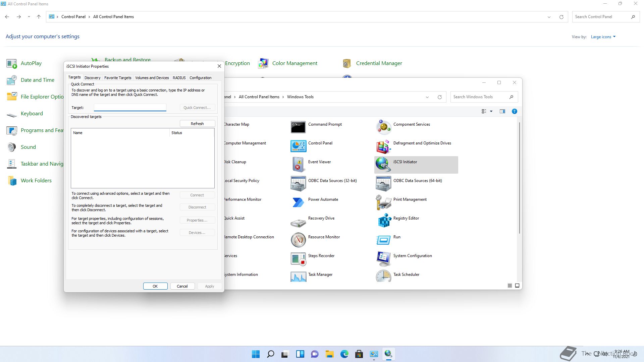The height and width of the screenshot is (362, 644).
Task: Open the Resource Monitor icon
Action: pos(298,240)
